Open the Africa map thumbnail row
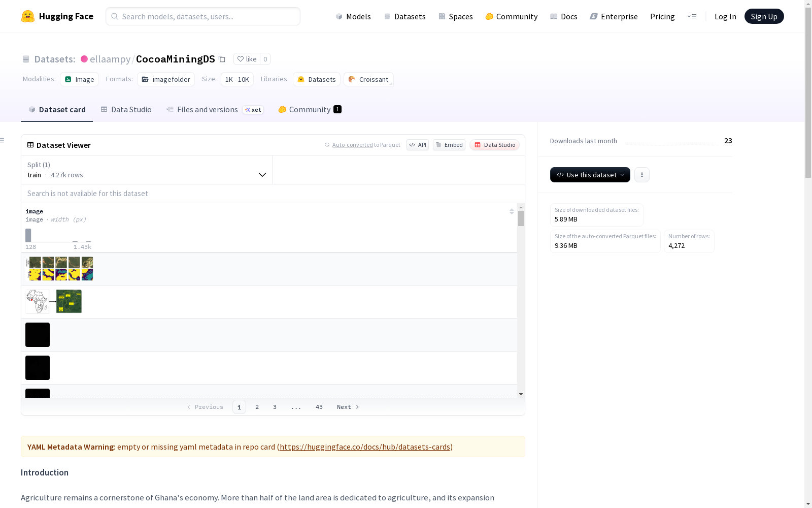 54,302
